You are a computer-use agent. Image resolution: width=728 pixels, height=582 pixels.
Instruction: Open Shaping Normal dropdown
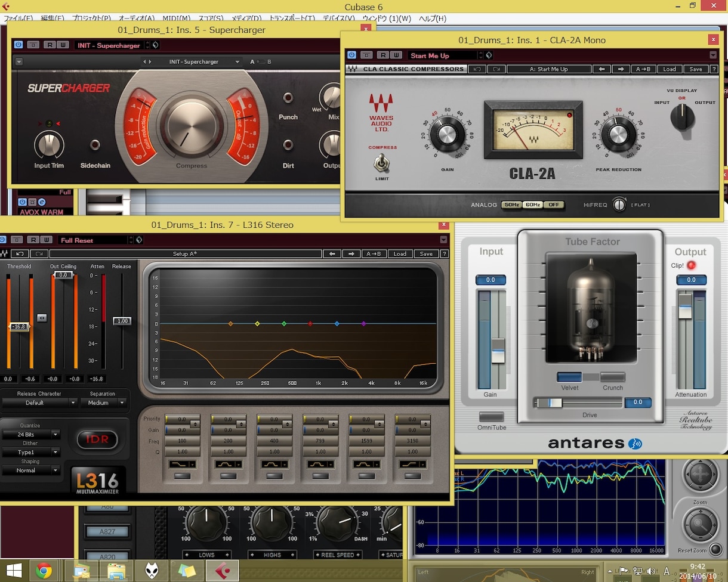(x=30, y=470)
